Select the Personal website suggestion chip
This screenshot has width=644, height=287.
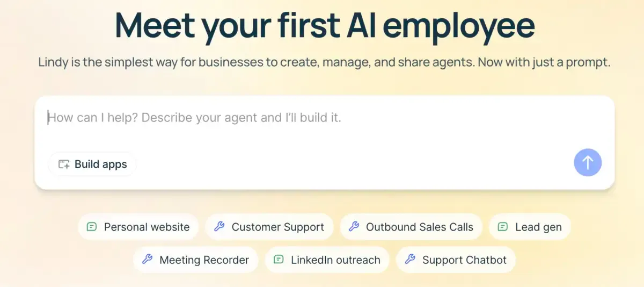tap(138, 227)
